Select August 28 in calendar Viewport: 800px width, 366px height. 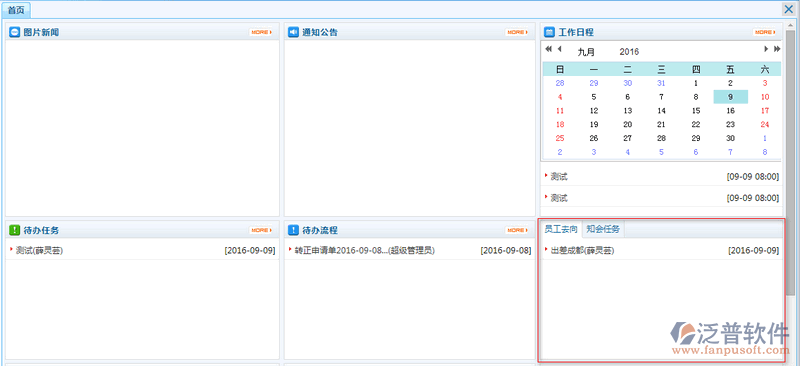pyautogui.click(x=560, y=83)
